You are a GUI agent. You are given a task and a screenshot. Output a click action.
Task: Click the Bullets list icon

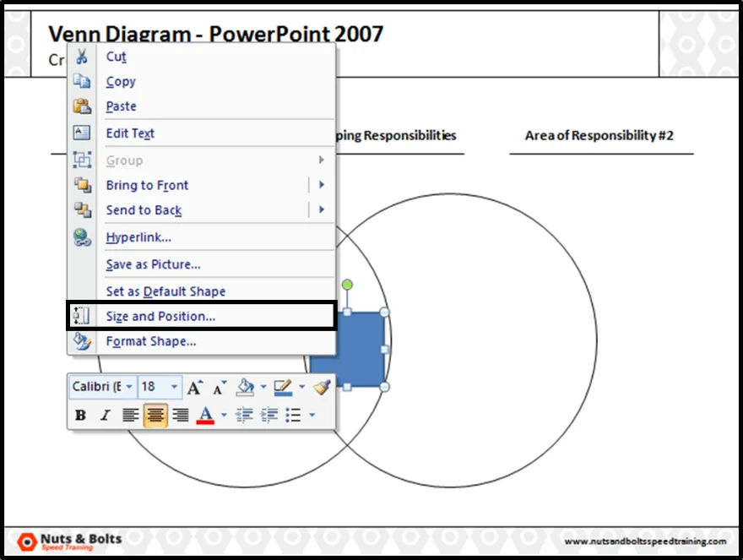click(x=293, y=415)
